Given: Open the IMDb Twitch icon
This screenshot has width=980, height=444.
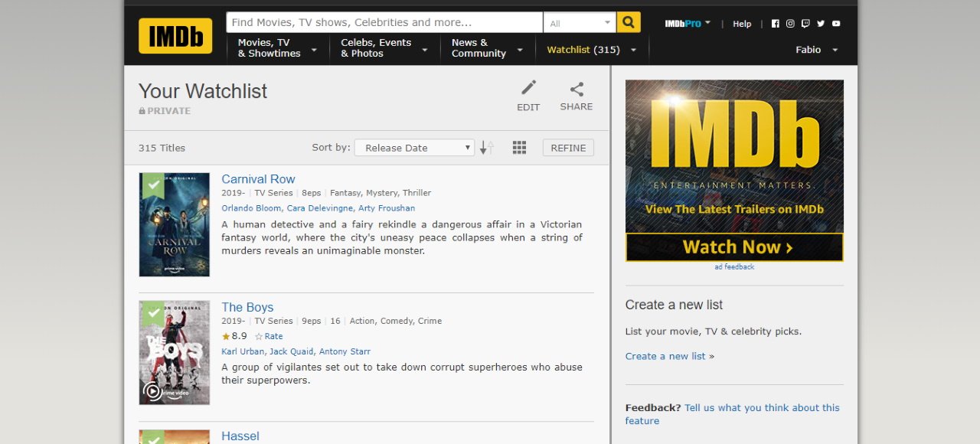Looking at the screenshot, I should 805,24.
